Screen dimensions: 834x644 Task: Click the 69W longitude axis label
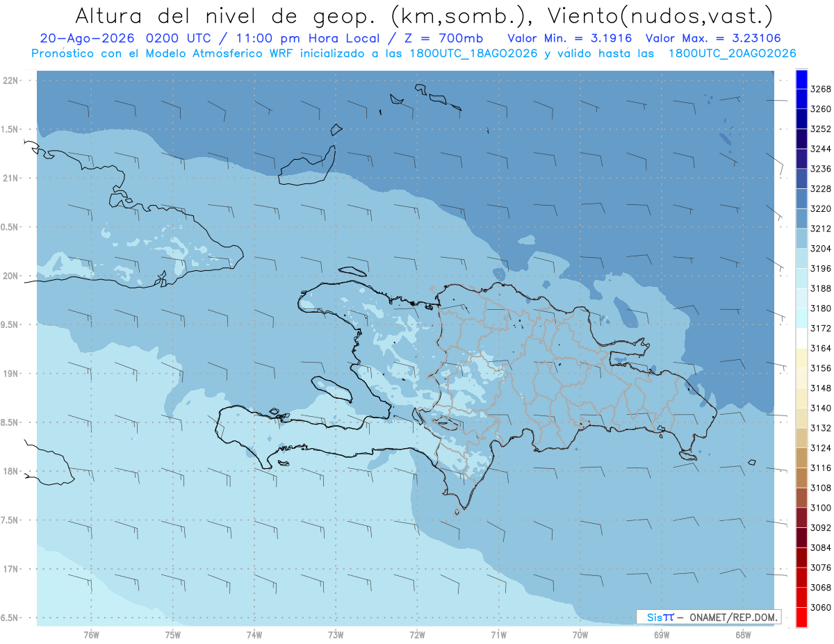click(x=662, y=634)
